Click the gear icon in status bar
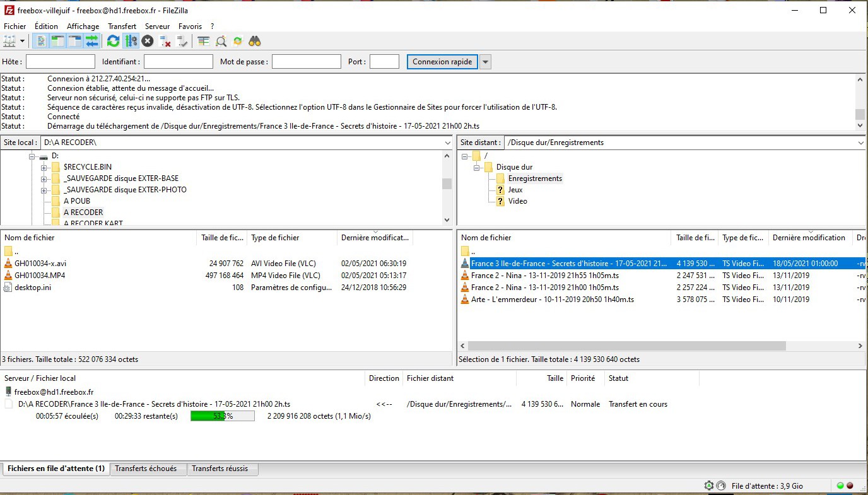This screenshot has height=495, width=868. click(x=709, y=486)
